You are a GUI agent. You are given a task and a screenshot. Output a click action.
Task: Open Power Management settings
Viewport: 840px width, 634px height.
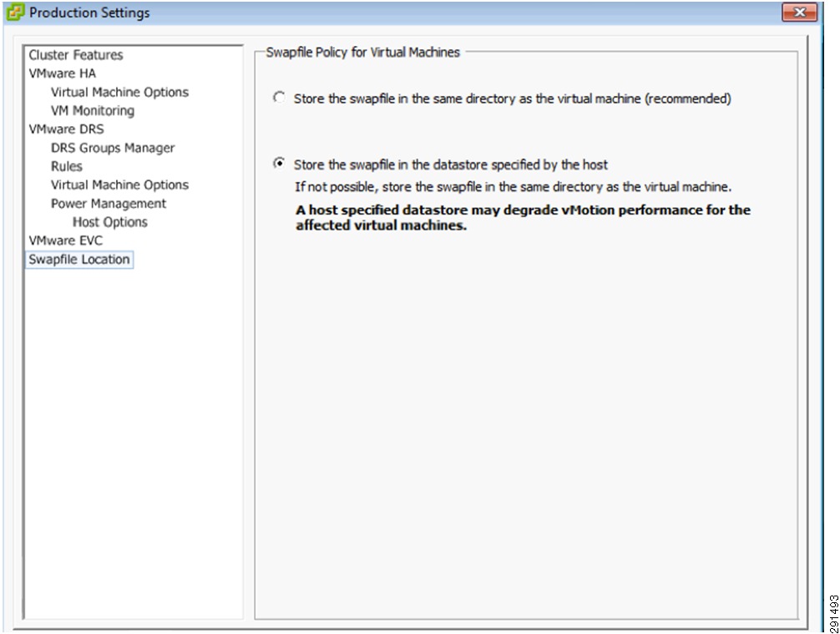pos(109,204)
